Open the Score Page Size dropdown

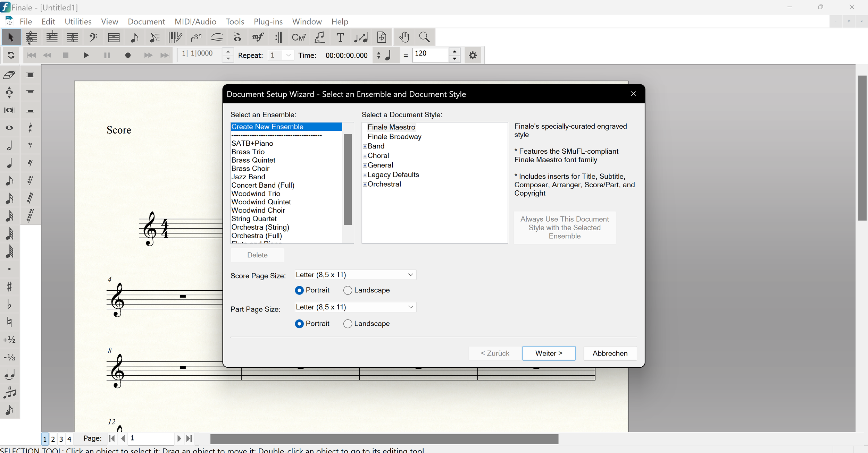[x=355, y=275]
